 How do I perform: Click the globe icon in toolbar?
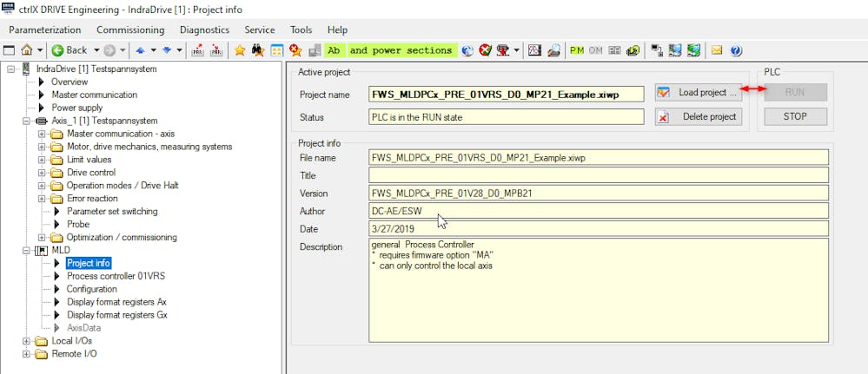[x=467, y=50]
